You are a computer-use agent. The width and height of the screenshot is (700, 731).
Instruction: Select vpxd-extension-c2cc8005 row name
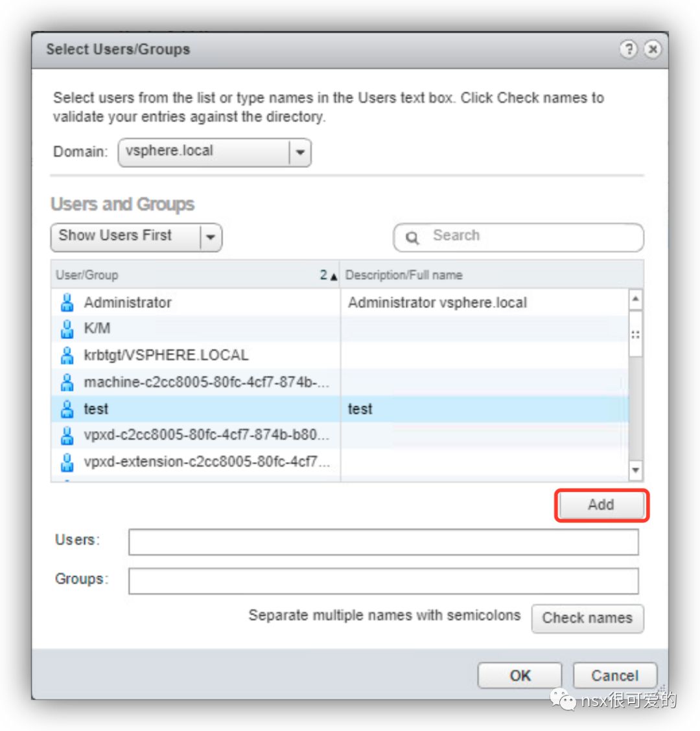[x=207, y=461]
